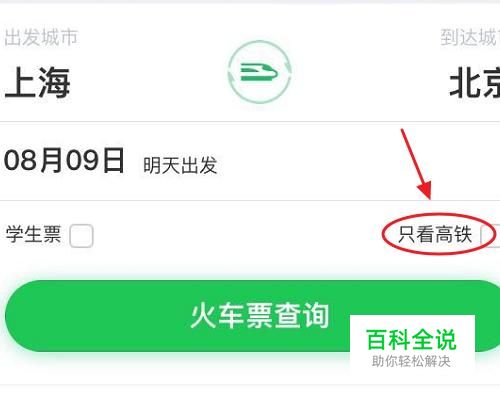Enable the 只看高铁 checkbox
This screenshot has height=400, width=500.
click(490, 235)
